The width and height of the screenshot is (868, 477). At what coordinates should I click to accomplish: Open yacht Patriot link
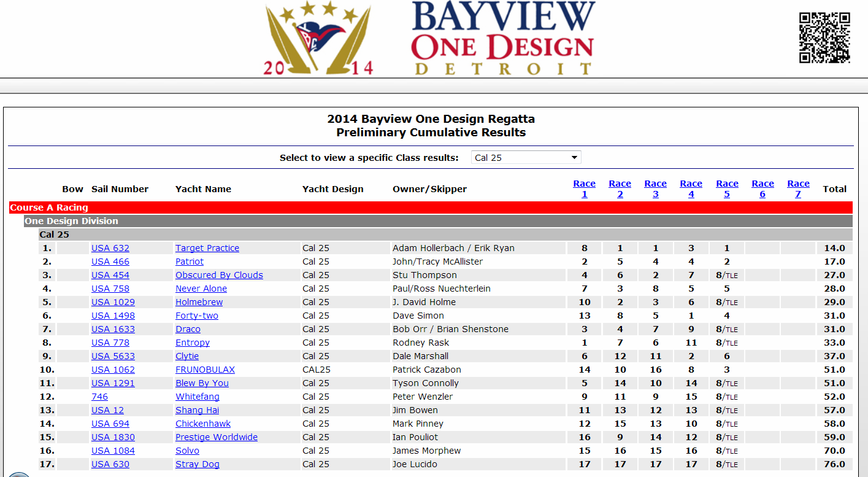coord(190,262)
